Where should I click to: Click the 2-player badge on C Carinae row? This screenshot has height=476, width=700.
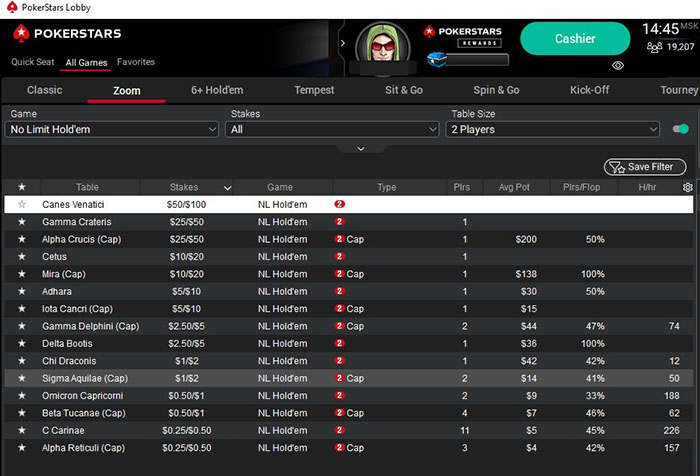point(339,430)
